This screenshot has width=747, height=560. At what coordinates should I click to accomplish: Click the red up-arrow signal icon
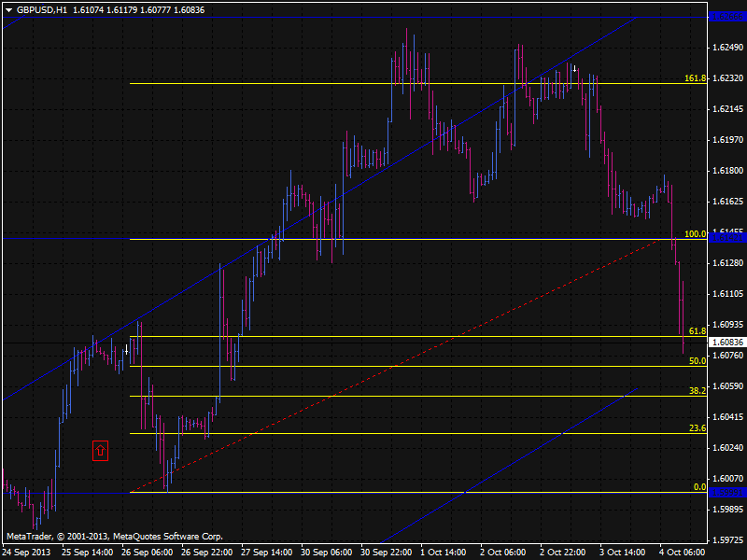click(101, 451)
